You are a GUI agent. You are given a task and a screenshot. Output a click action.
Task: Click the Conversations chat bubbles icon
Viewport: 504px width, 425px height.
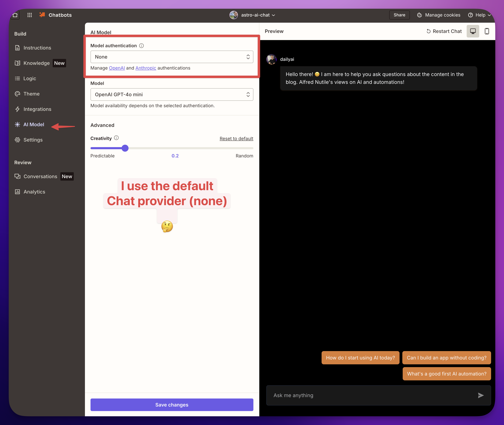pos(17,176)
